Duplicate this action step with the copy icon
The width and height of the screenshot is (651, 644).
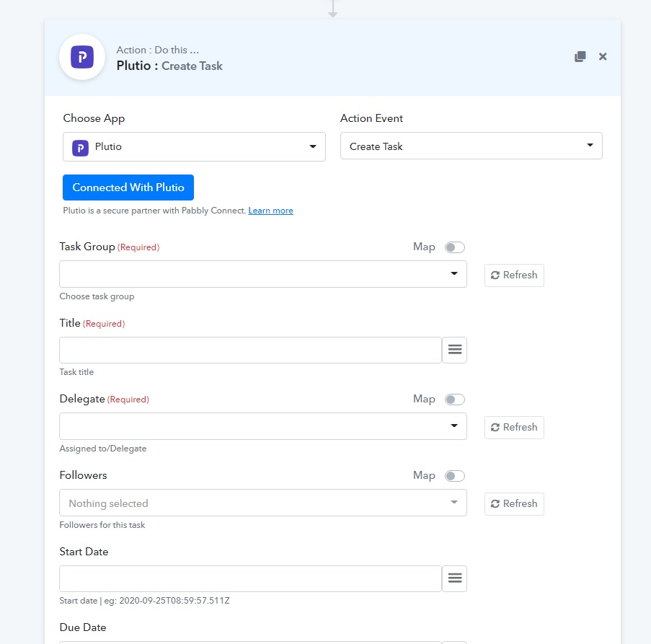click(580, 56)
